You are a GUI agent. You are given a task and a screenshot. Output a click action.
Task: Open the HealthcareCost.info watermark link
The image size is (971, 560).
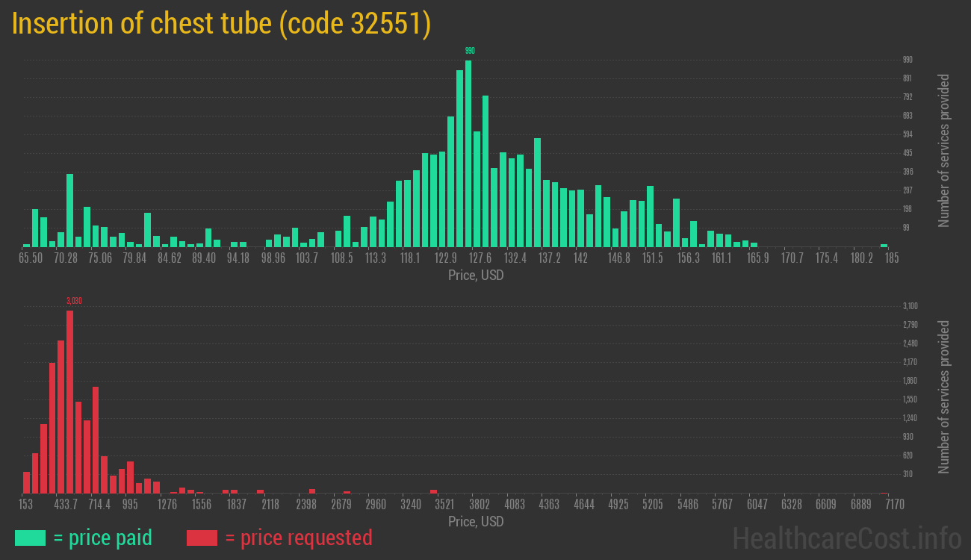point(846,538)
